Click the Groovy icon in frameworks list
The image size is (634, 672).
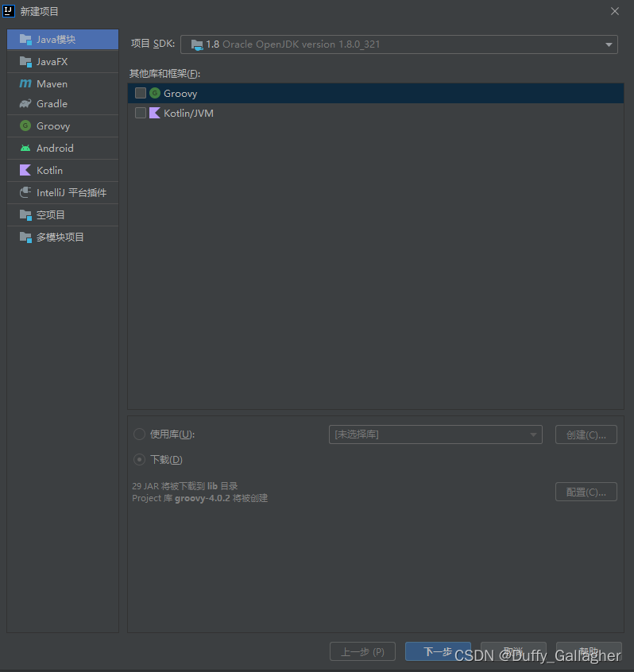(x=155, y=93)
